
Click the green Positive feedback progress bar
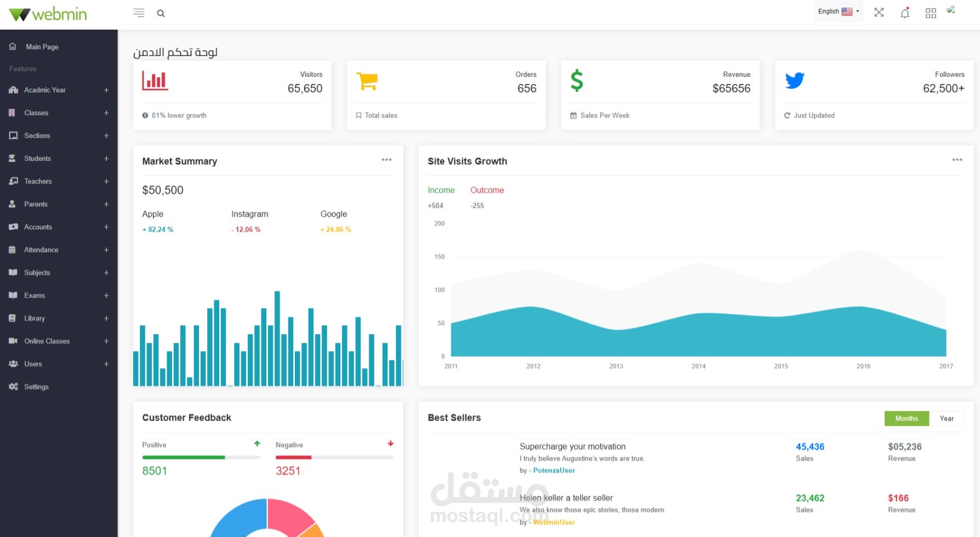pyautogui.click(x=184, y=457)
